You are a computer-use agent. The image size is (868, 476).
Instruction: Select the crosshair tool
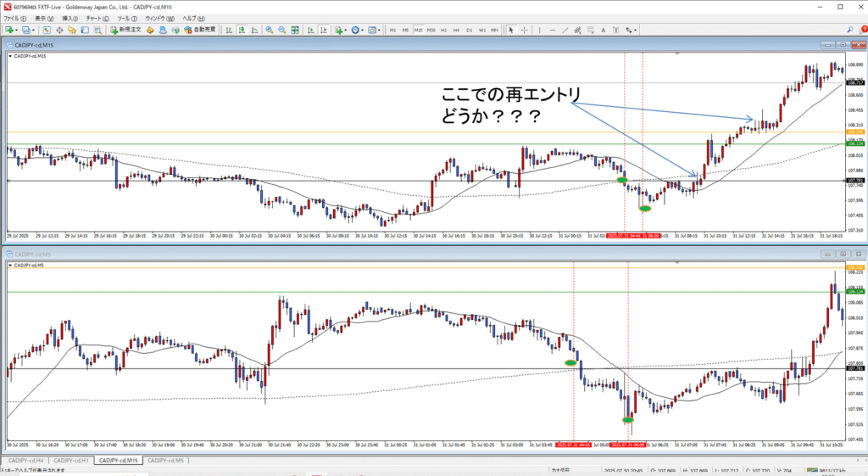coord(524,30)
